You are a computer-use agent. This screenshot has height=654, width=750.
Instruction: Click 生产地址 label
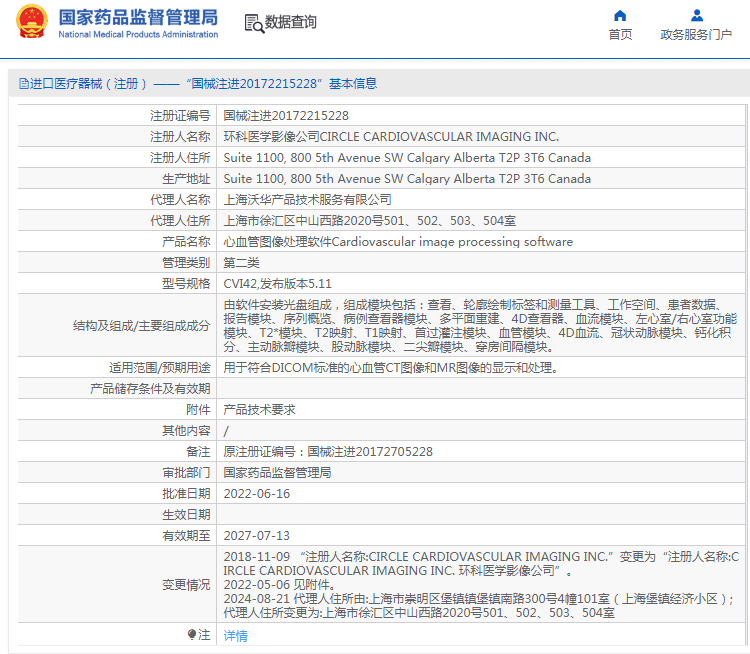tap(186, 179)
